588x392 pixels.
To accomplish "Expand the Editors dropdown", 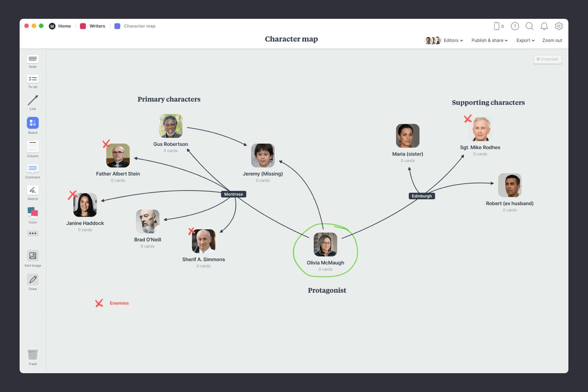I will [x=453, y=40].
